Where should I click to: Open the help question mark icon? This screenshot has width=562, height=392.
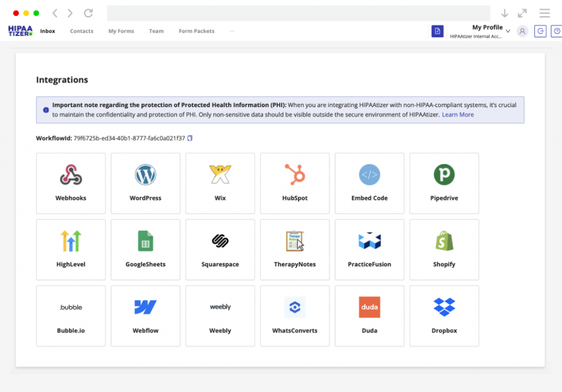[557, 31]
